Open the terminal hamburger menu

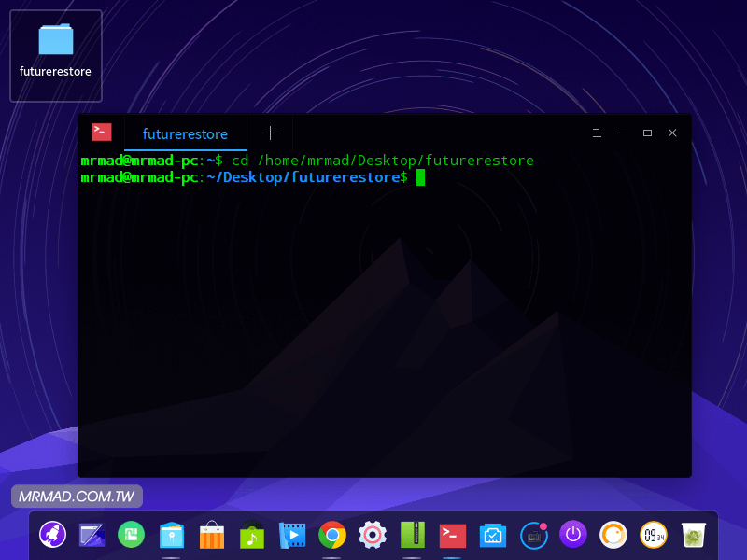(x=597, y=133)
